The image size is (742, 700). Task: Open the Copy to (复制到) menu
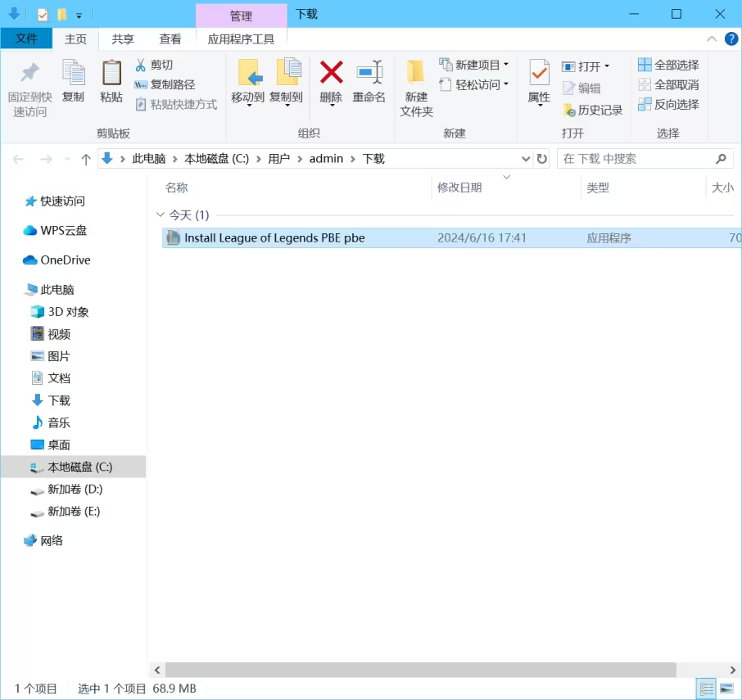pyautogui.click(x=287, y=83)
